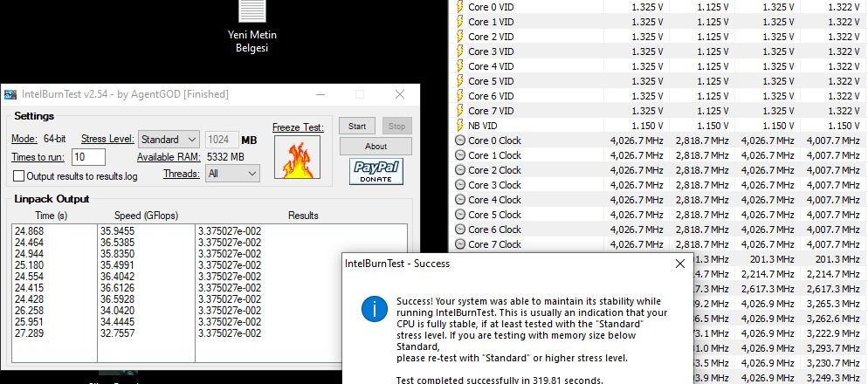Viewport: 868px width, 384px height.
Task: Click the blue info icon in Success dialog
Action: tap(375, 308)
